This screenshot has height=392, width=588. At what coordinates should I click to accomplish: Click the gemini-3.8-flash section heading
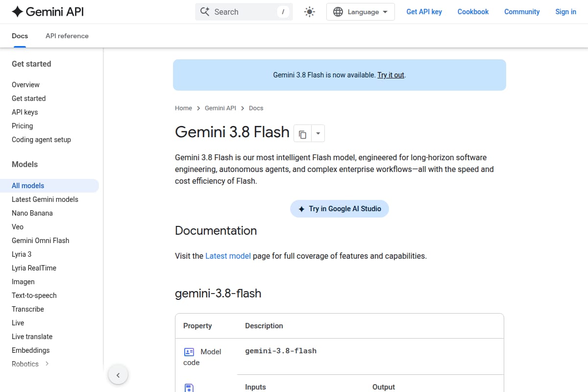click(218, 294)
